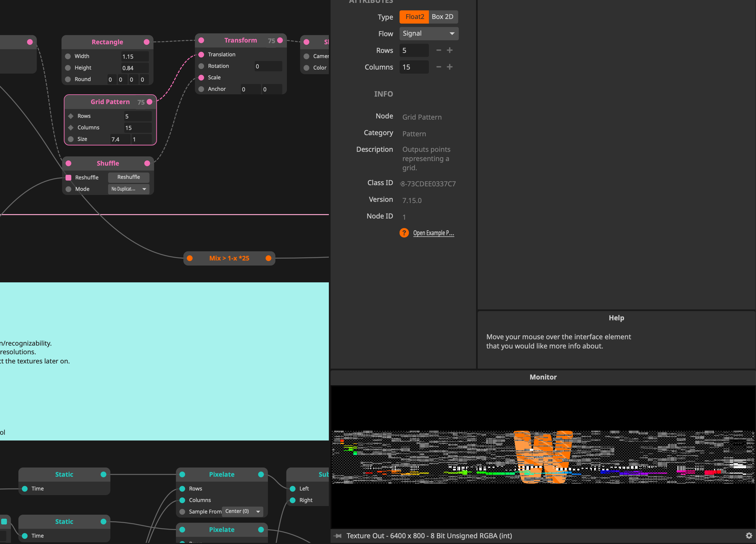Click the Grid Pattern Rows diamond port
This screenshot has height=544, width=756.
click(x=71, y=116)
